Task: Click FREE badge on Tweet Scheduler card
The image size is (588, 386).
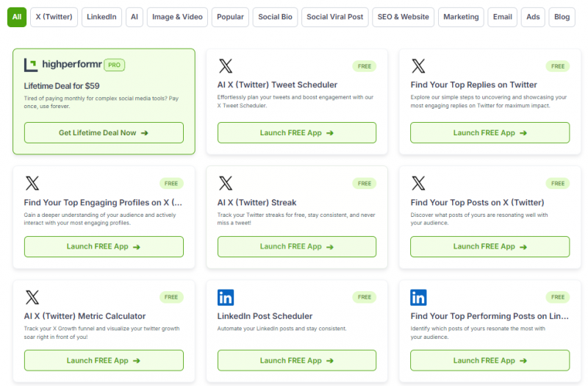Action: point(364,66)
